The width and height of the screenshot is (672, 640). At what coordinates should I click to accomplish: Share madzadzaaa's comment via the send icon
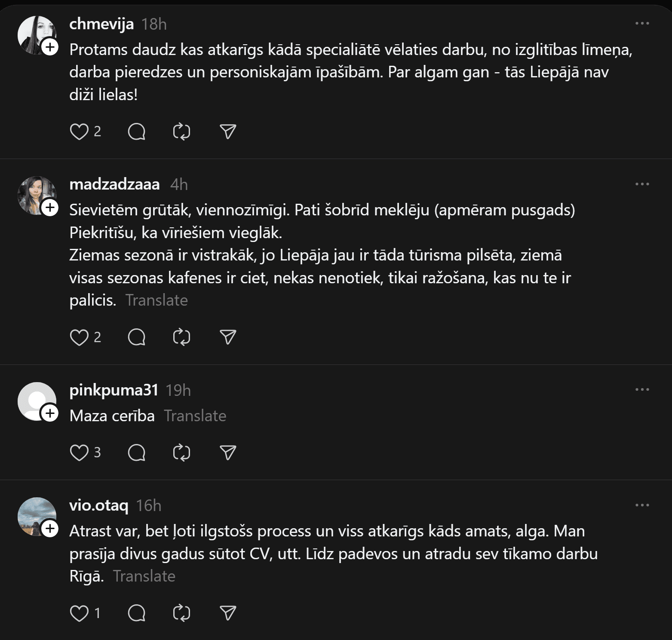[x=228, y=337]
